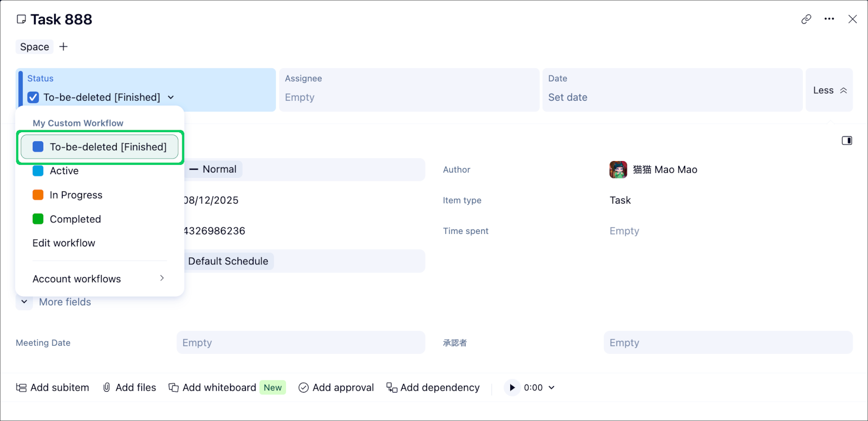Click Mao Mao author avatar

[x=618, y=170]
